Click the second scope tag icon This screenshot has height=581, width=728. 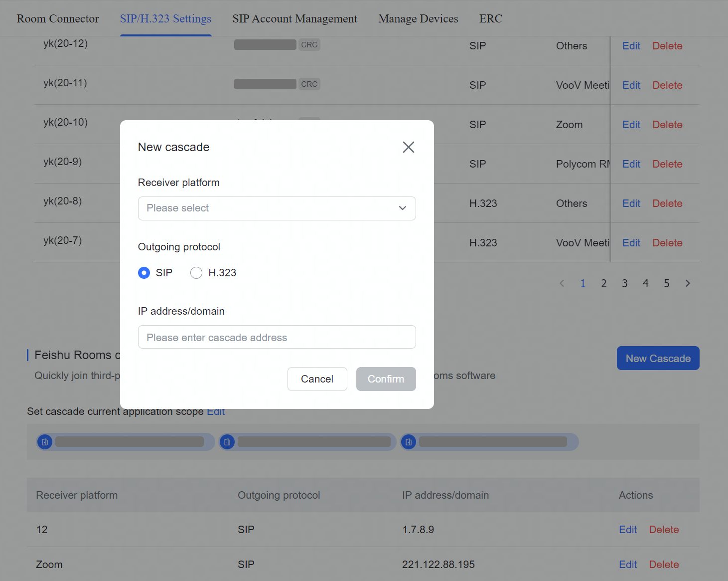(x=227, y=442)
